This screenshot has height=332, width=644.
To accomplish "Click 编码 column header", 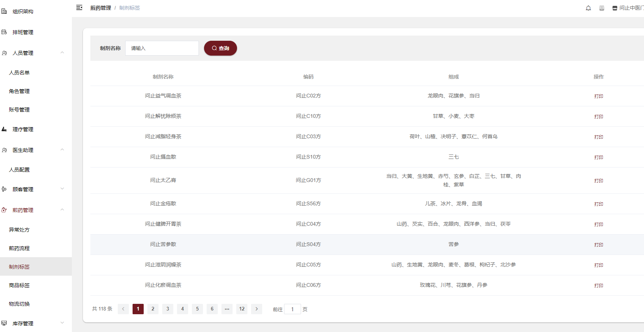I will 308,77.
